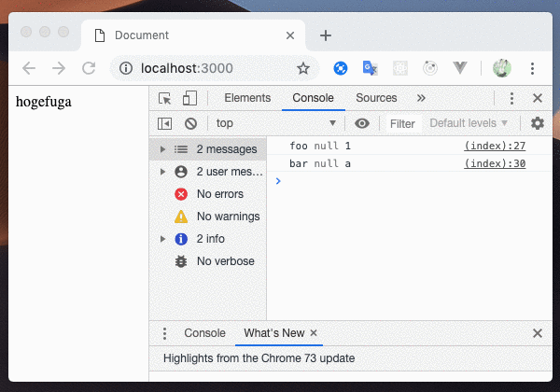
Task: Toggle the console sidebar panel
Action: 164,123
